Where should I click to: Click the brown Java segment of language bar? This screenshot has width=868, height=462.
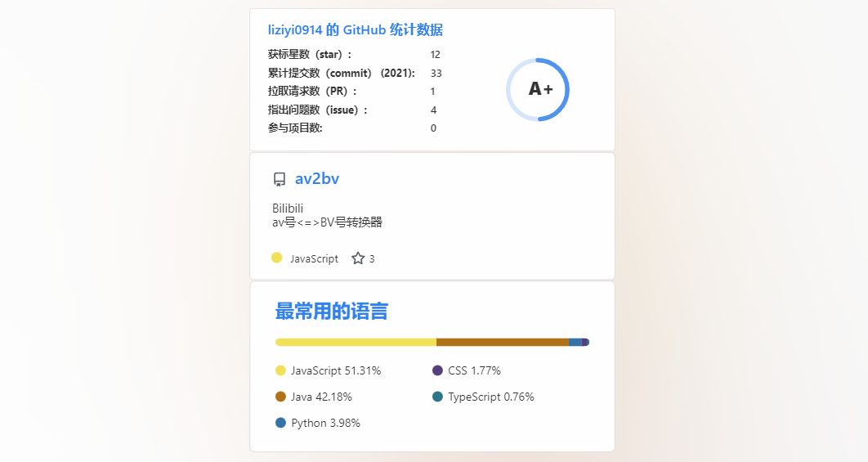pyautogui.click(x=503, y=343)
